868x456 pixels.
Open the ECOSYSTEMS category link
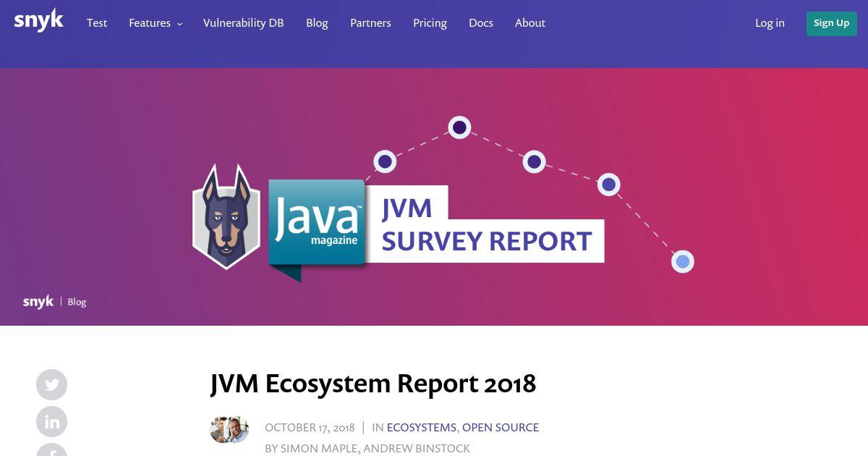[x=422, y=428]
